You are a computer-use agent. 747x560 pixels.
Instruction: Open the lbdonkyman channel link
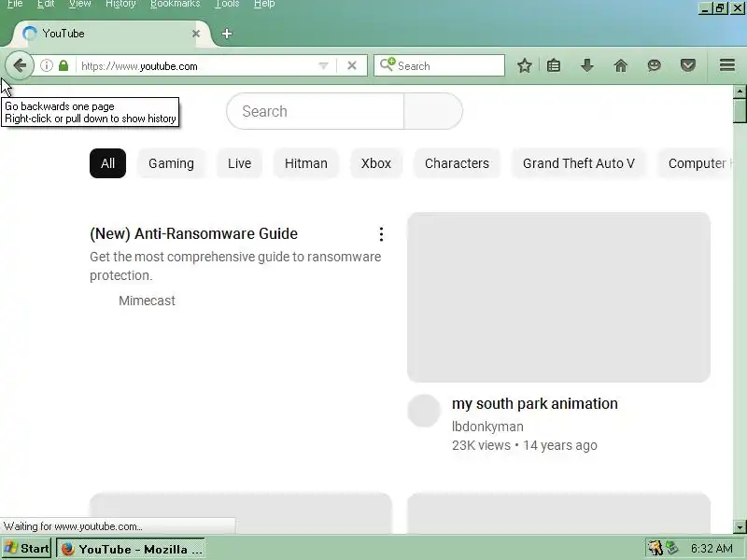pyautogui.click(x=487, y=427)
